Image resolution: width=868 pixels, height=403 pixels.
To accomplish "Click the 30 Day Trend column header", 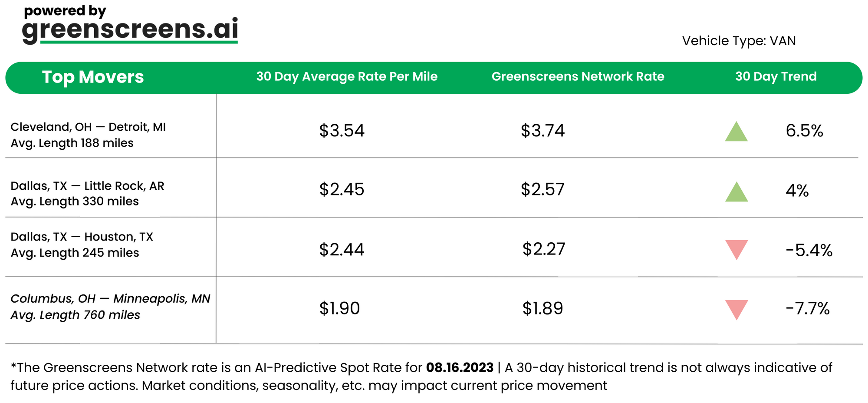I will tap(776, 77).
